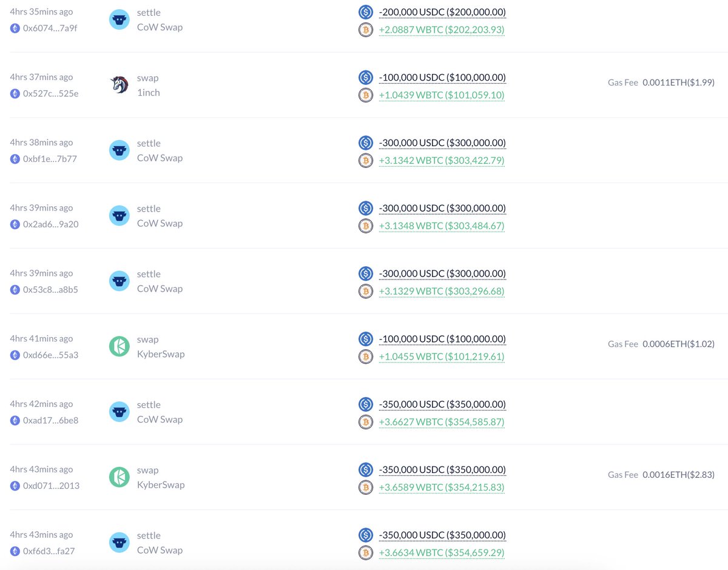Click CoW Swap icon in 0x2ad6...9a20 row
The image size is (728, 570).
click(x=120, y=216)
